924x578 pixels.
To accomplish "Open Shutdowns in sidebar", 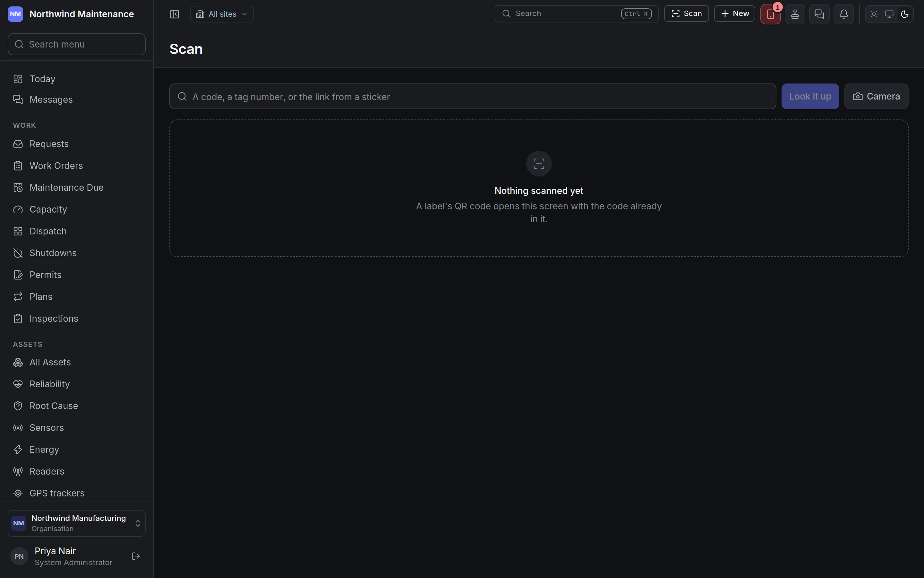I will 77,253.
